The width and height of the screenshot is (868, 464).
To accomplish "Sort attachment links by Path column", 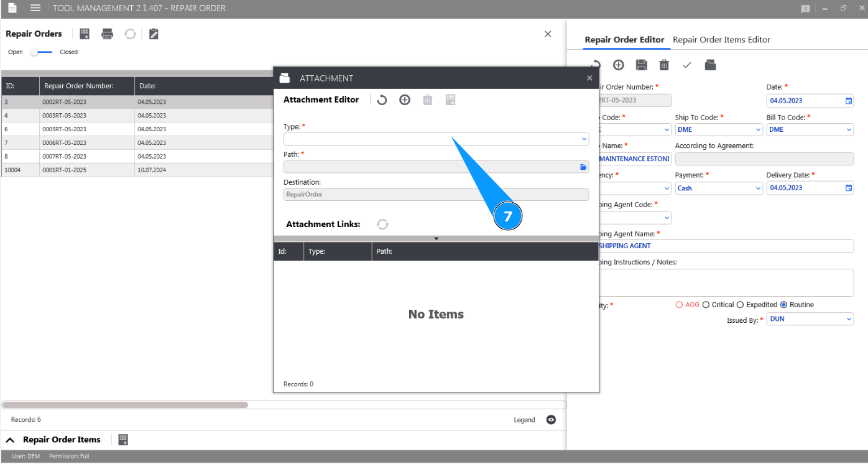I will 486,251.
